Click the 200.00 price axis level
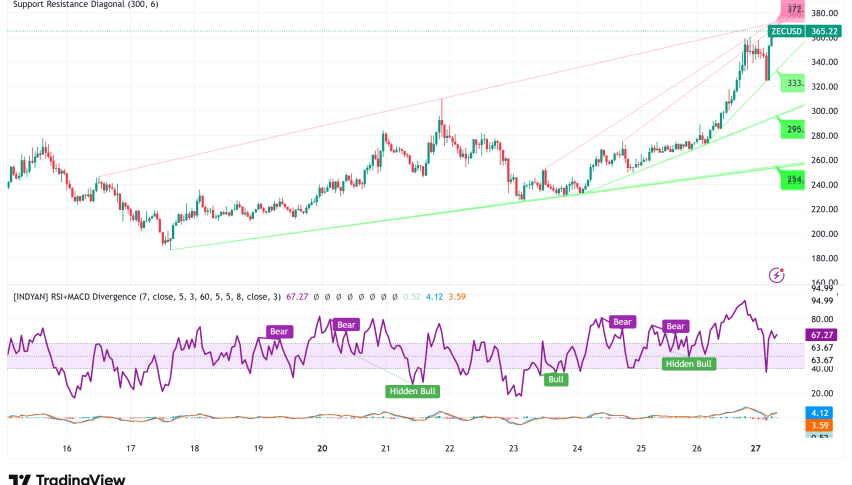The height and width of the screenshot is (485, 852). [x=824, y=234]
